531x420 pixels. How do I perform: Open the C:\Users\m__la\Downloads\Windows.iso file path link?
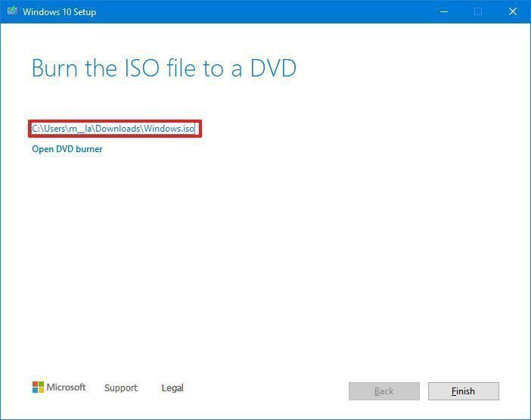[x=113, y=129]
